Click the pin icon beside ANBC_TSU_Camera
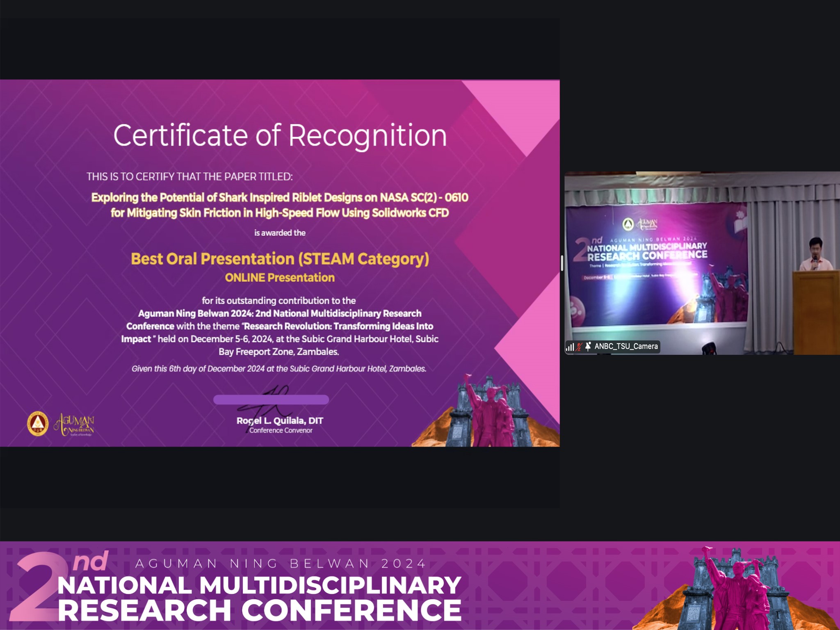Screen dimensions: 840x630 tap(588, 347)
